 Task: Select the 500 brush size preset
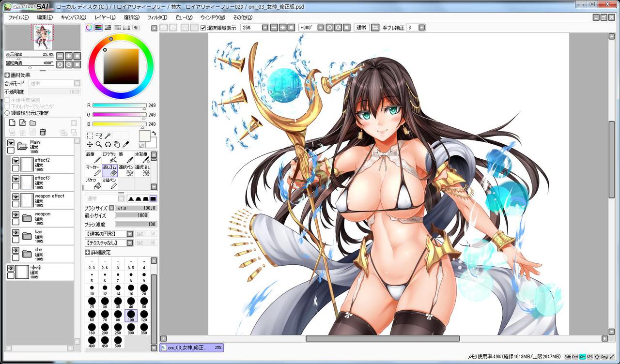[118, 342]
